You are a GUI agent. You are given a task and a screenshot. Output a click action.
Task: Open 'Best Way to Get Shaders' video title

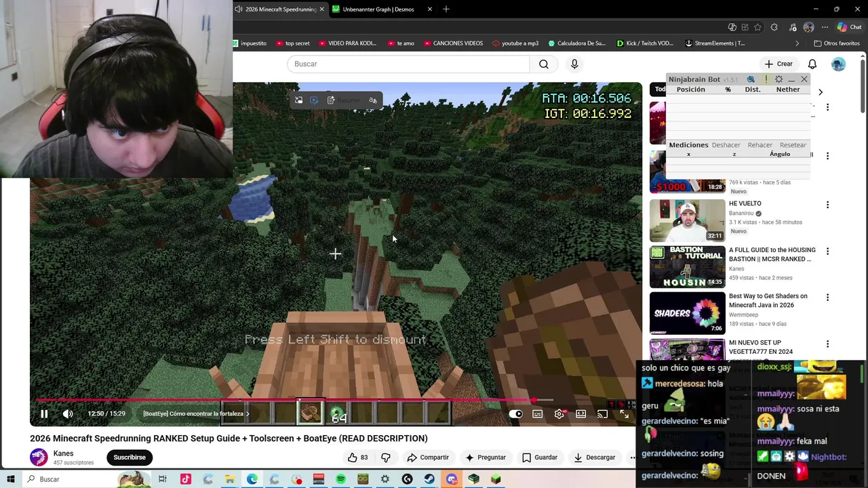(x=768, y=300)
